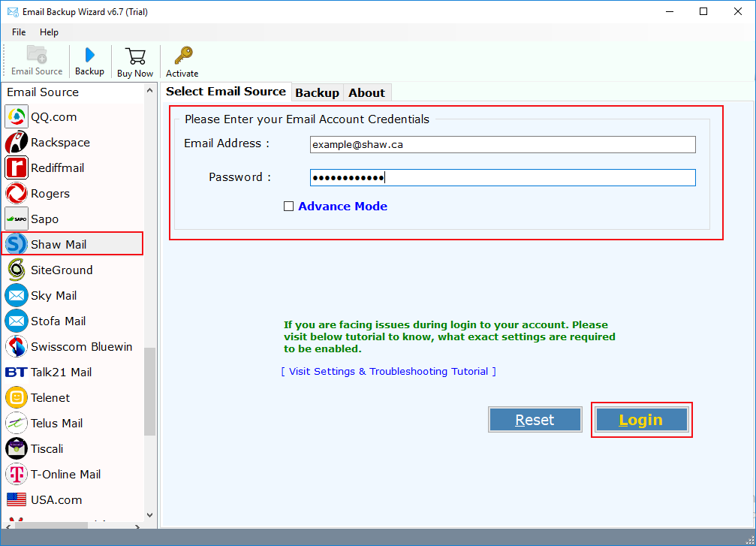Enable the Advance Mode checkbox
The height and width of the screenshot is (546, 756).
coord(288,207)
